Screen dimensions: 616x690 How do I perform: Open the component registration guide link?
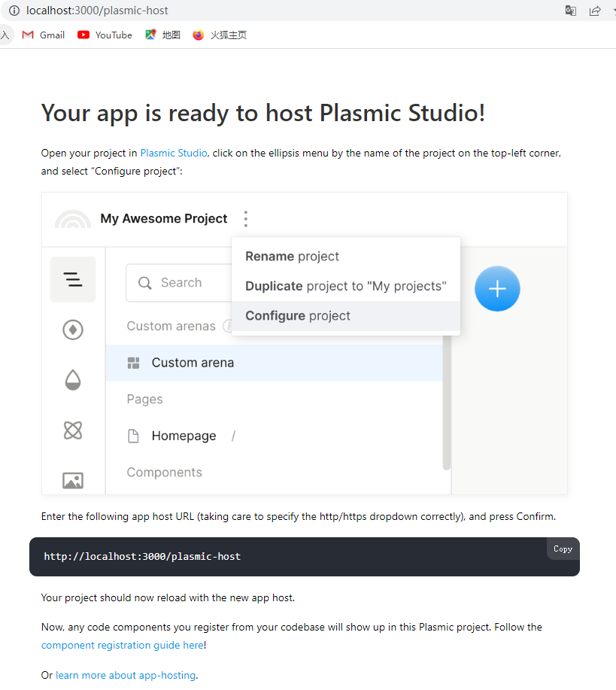(x=122, y=645)
